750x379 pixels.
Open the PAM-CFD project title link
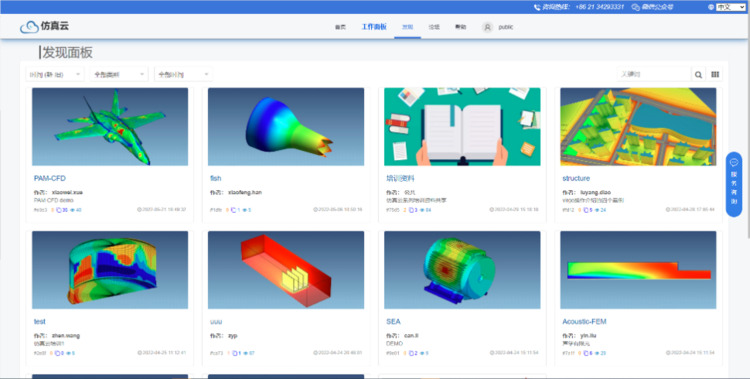[50, 178]
